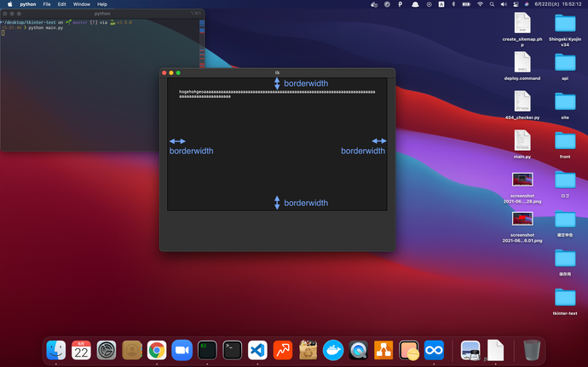Launch Docker whale icon in dock
Screen dimensions: 588x367
(333, 350)
